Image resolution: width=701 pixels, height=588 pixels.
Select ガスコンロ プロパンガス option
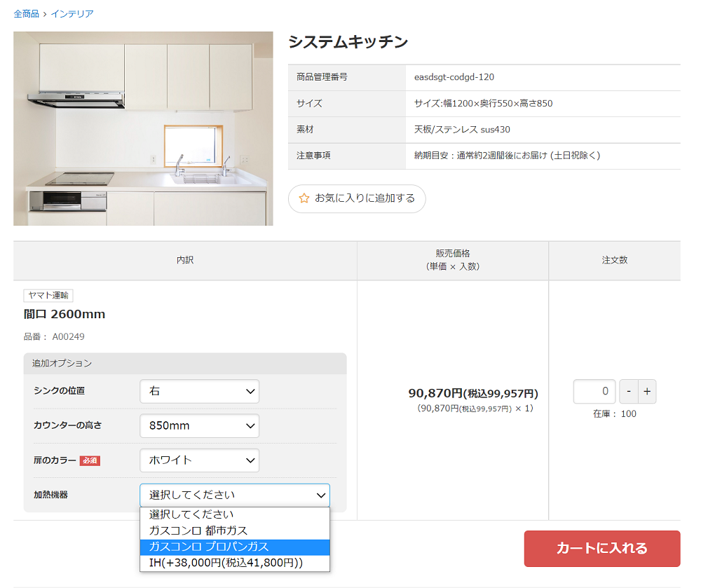(235, 547)
